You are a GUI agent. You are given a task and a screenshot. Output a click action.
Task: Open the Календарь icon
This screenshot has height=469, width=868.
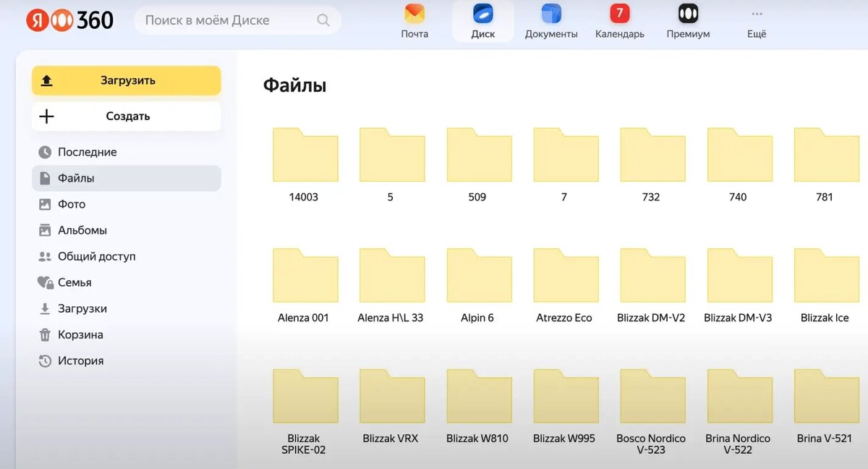pyautogui.click(x=619, y=13)
